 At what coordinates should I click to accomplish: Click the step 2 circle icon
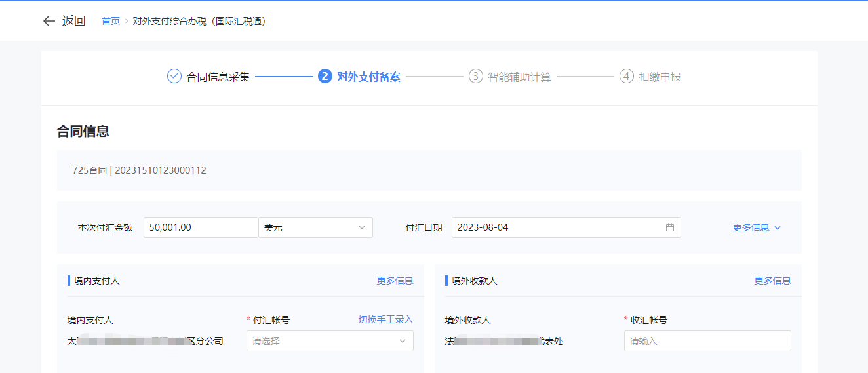325,77
